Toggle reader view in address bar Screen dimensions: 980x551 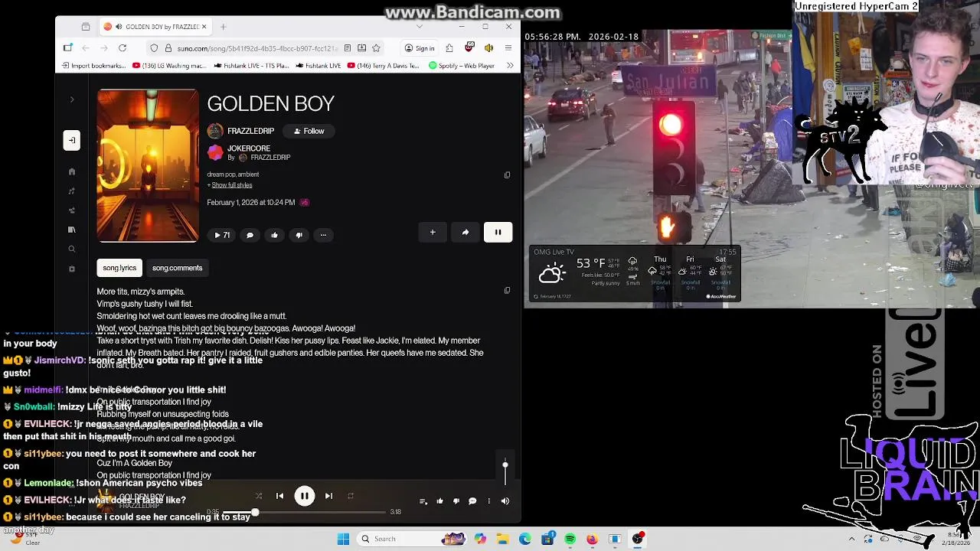tap(348, 48)
